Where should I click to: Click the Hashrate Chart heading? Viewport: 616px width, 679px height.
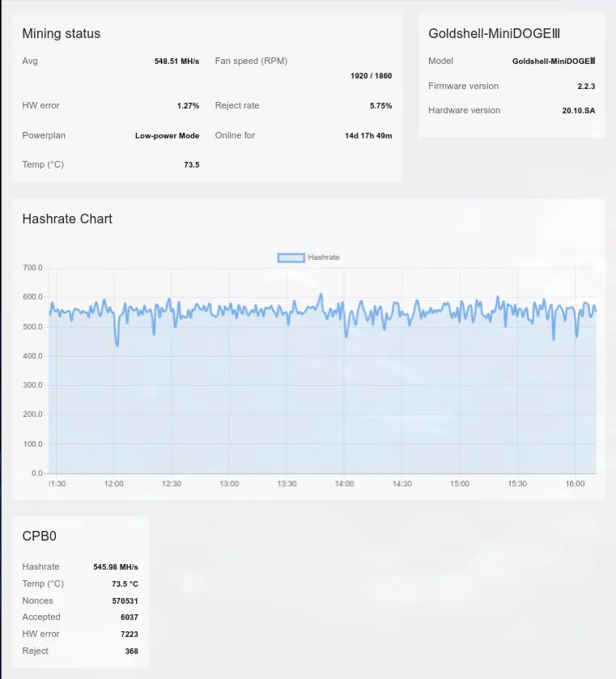point(67,219)
